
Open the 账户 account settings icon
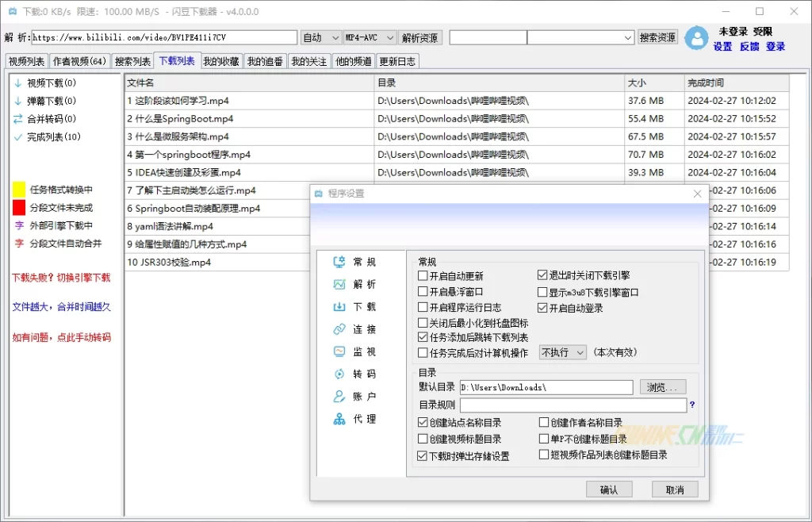339,396
